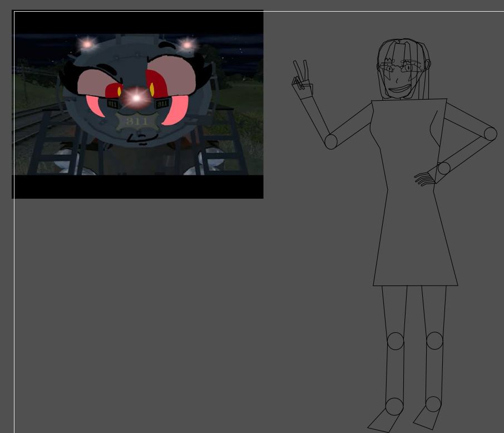Click the large 311 number plate on train
This screenshot has width=504, height=433.
click(x=137, y=121)
